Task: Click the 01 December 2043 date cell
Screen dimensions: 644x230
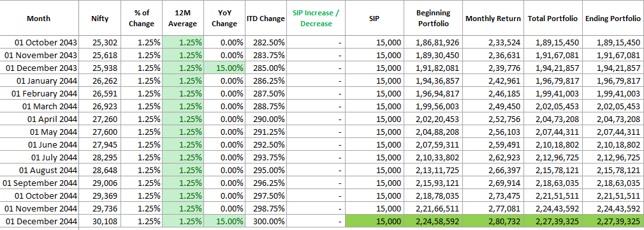Action: (39, 68)
